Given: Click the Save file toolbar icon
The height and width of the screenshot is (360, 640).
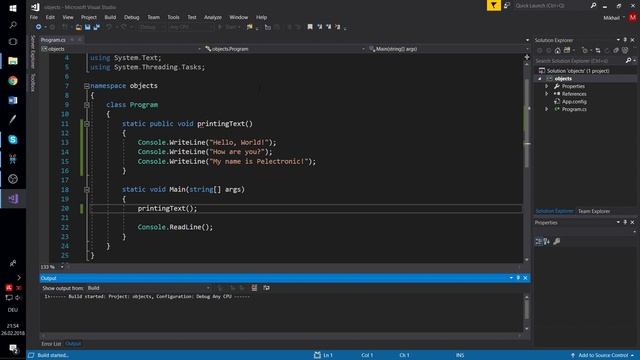Looking at the screenshot, I should tap(87, 27).
